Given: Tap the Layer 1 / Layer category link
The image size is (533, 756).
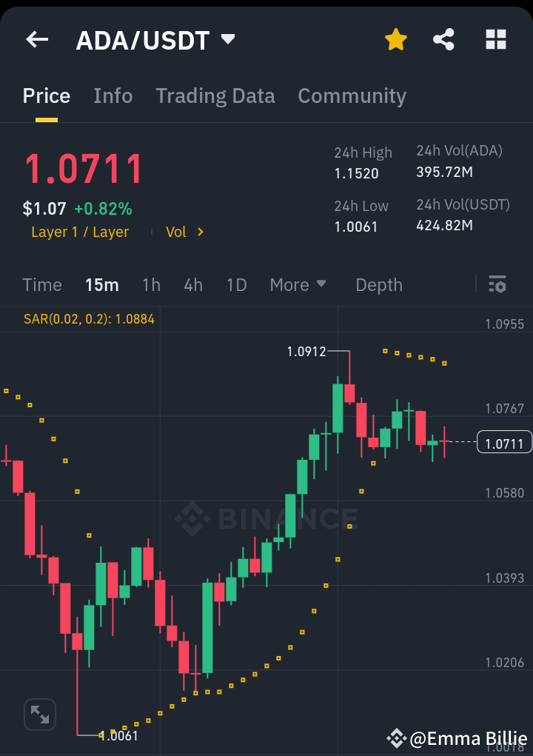Looking at the screenshot, I should pos(80,232).
